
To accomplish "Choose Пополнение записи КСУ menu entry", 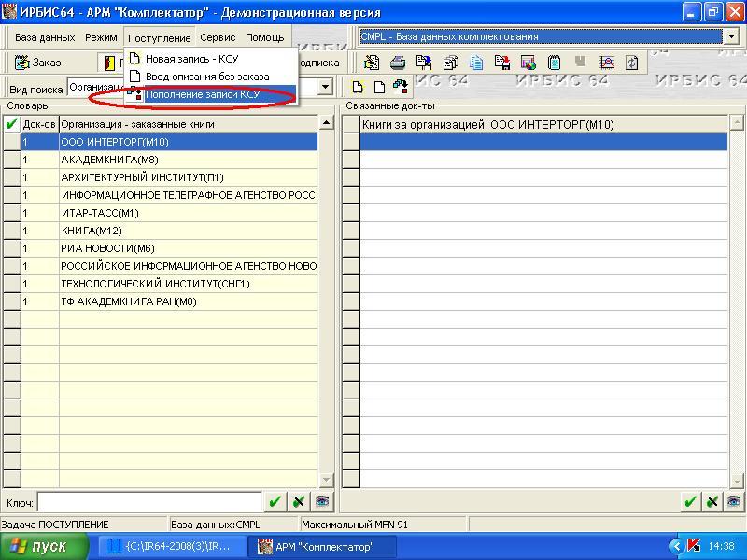I will coord(202,94).
